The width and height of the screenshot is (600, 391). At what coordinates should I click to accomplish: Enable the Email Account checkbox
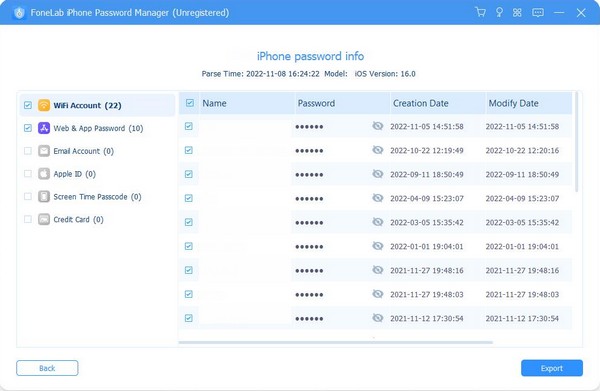tap(28, 151)
